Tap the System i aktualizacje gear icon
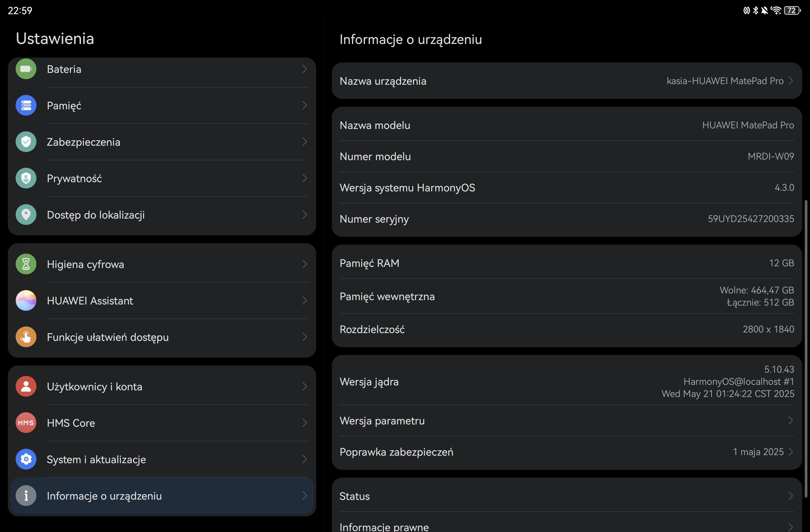 (26, 459)
